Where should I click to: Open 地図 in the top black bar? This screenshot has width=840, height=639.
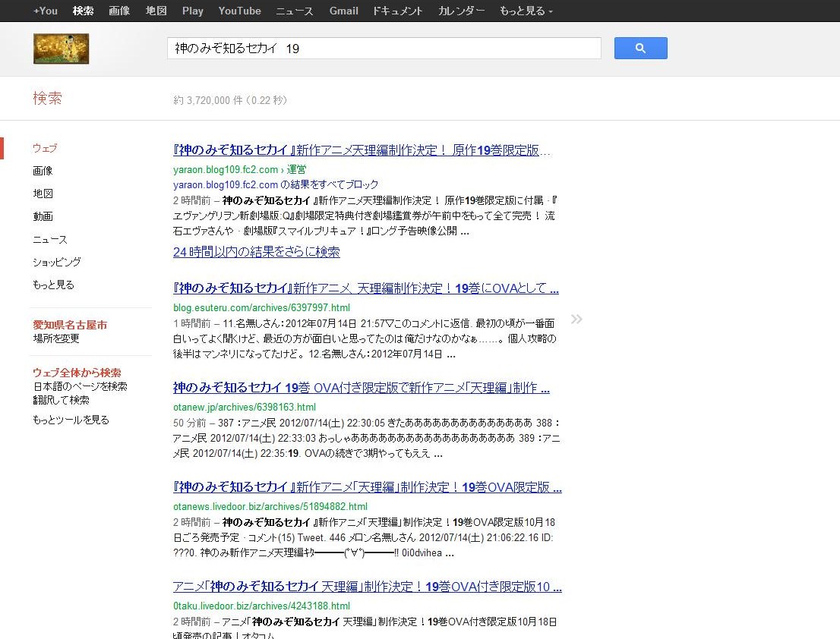click(156, 11)
